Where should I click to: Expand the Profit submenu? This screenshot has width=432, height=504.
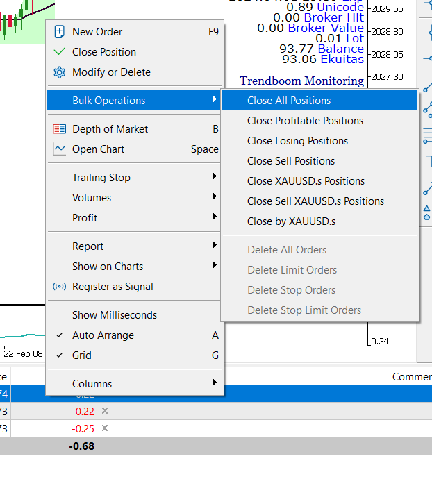click(x=135, y=217)
